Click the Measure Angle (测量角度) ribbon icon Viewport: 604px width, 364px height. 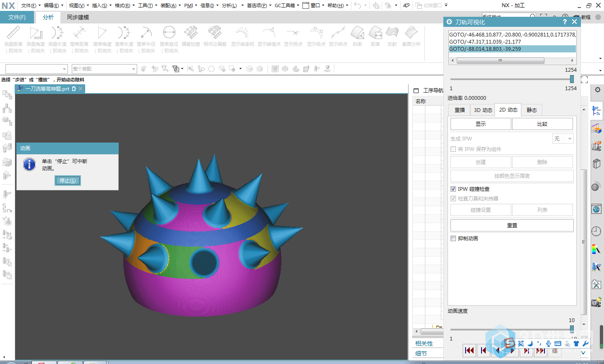point(36,33)
